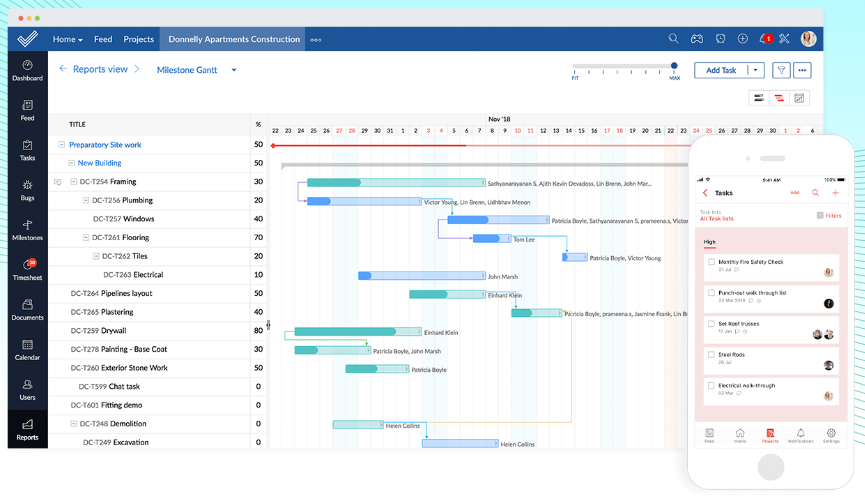The height and width of the screenshot is (500, 865).
Task: Open the Home menu in top bar
Action: pos(67,39)
